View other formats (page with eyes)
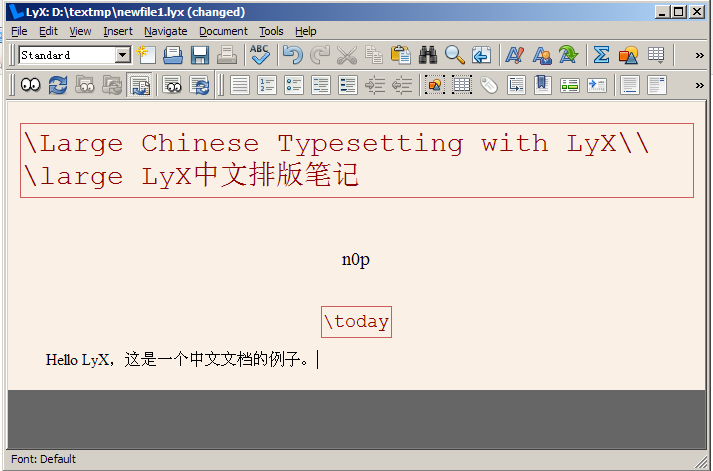 pyautogui.click(x=172, y=85)
